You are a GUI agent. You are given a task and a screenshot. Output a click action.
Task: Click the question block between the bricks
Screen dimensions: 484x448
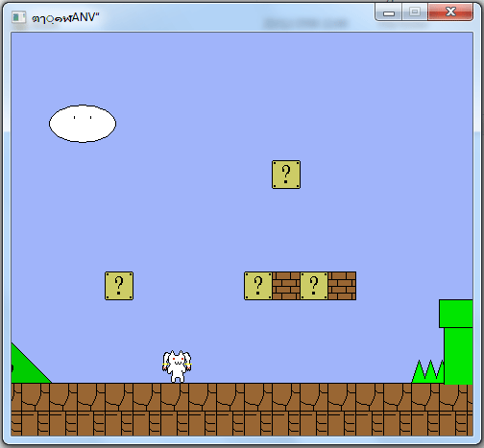point(314,286)
